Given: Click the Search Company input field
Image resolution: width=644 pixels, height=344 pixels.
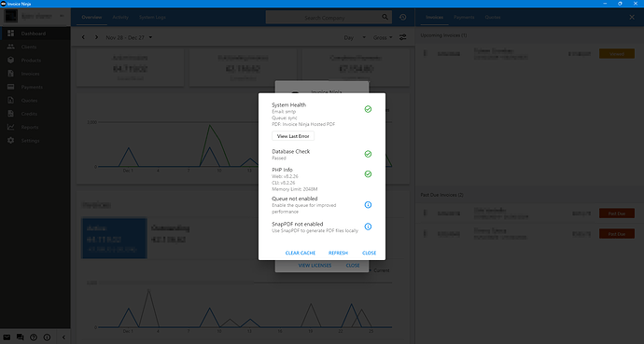Looking at the screenshot, I should [x=325, y=18].
